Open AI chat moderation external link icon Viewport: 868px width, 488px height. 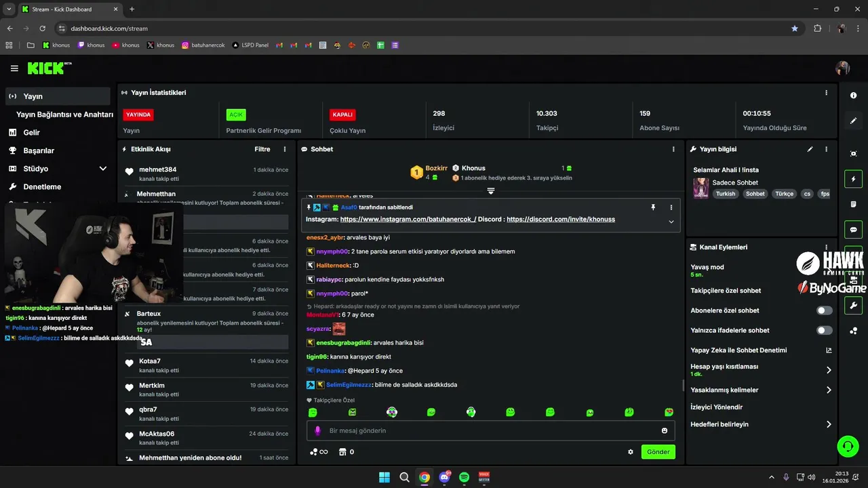(829, 350)
